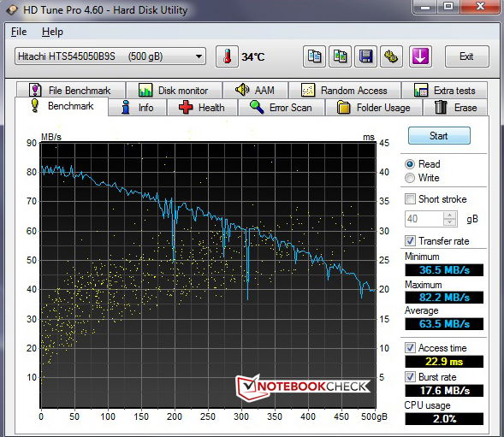Decrease short stroke size with down arrow
The height and width of the screenshot is (437, 504).
pos(450,222)
